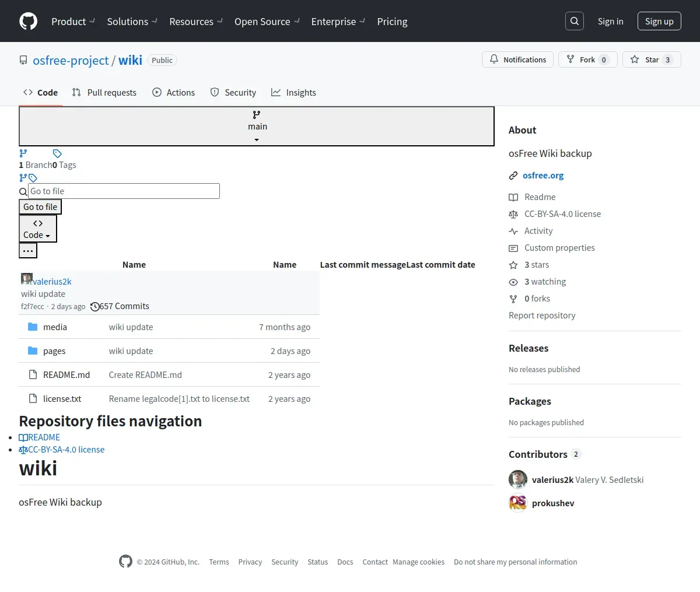This screenshot has height=592, width=700.
Task: Click the GitHub mark in footer
Action: click(125, 561)
